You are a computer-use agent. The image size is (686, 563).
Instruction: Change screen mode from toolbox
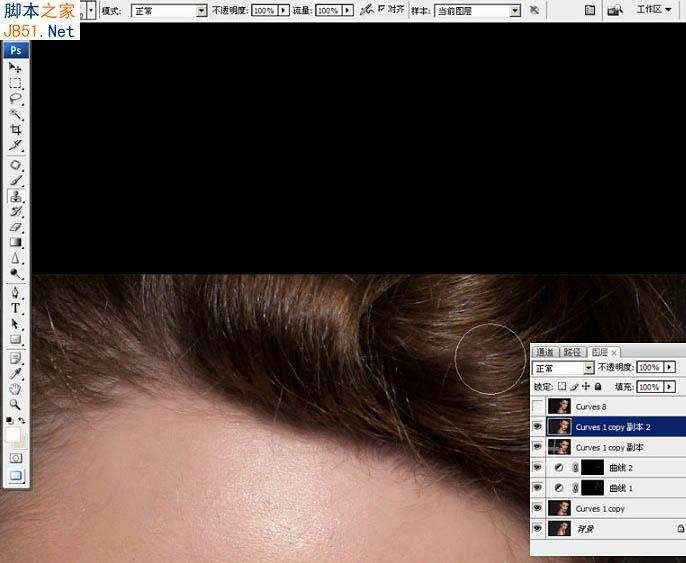click(16, 476)
